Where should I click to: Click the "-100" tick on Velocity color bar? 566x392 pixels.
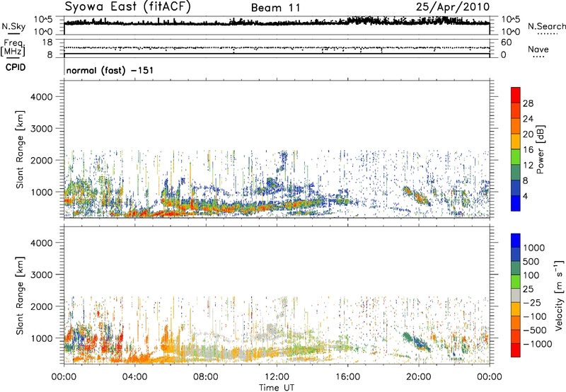coord(535,316)
